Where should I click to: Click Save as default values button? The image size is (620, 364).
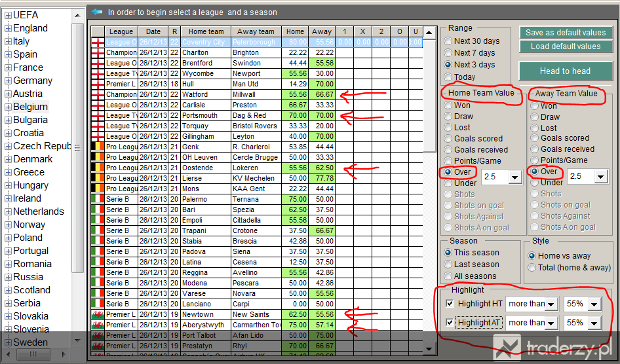(x=566, y=32)
